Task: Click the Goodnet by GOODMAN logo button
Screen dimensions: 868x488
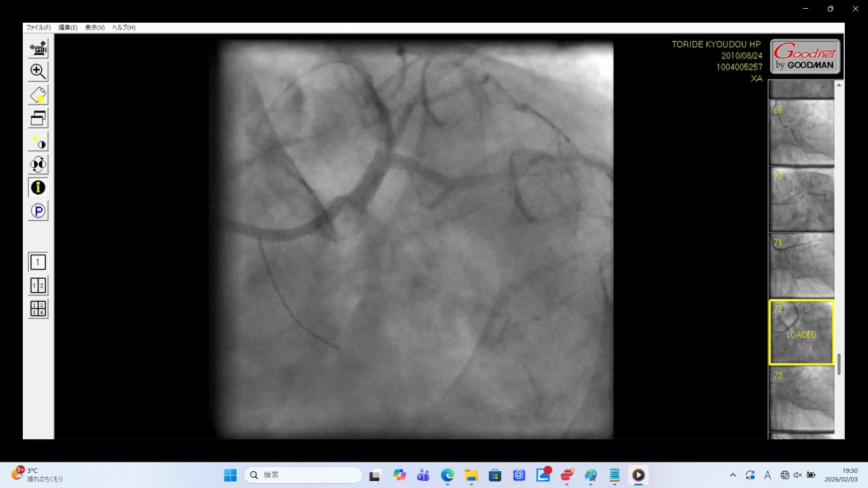Action: (x=805, y=56)
